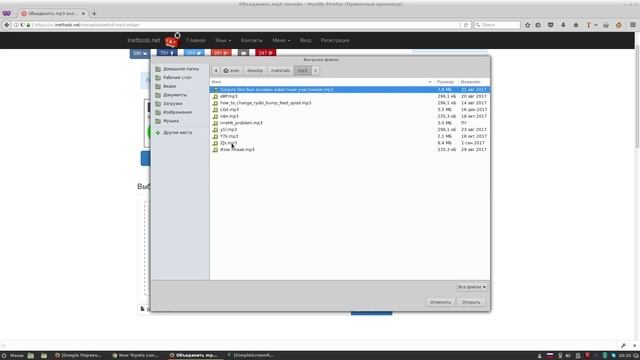This screenshot has width=640, height=360.
Task: Select the Zjs.mp3 file
Action: (x=350, y=143)
